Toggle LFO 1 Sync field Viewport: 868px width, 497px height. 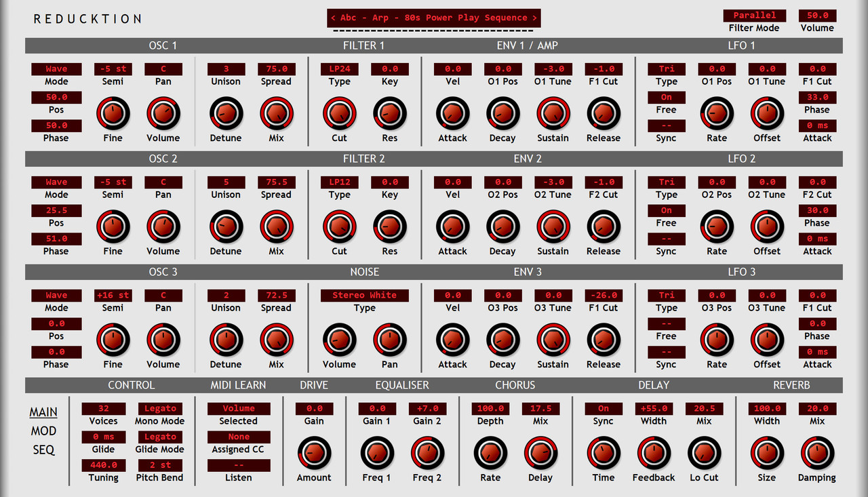(667, 125)
